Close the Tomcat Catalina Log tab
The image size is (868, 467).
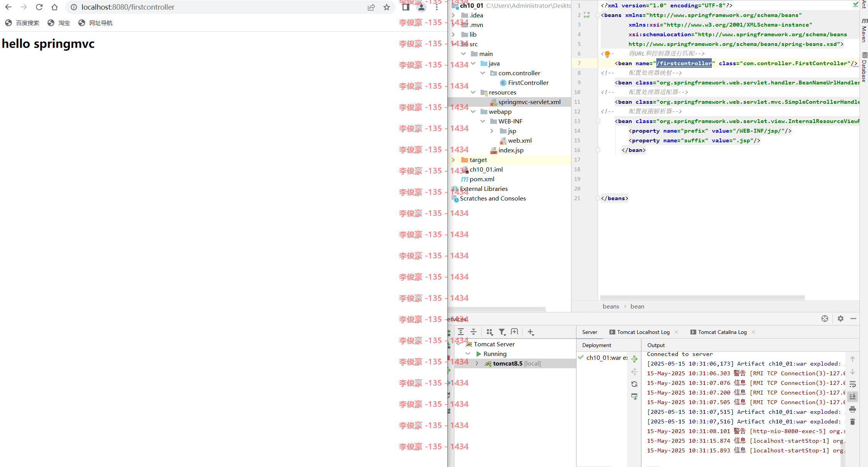753,332
